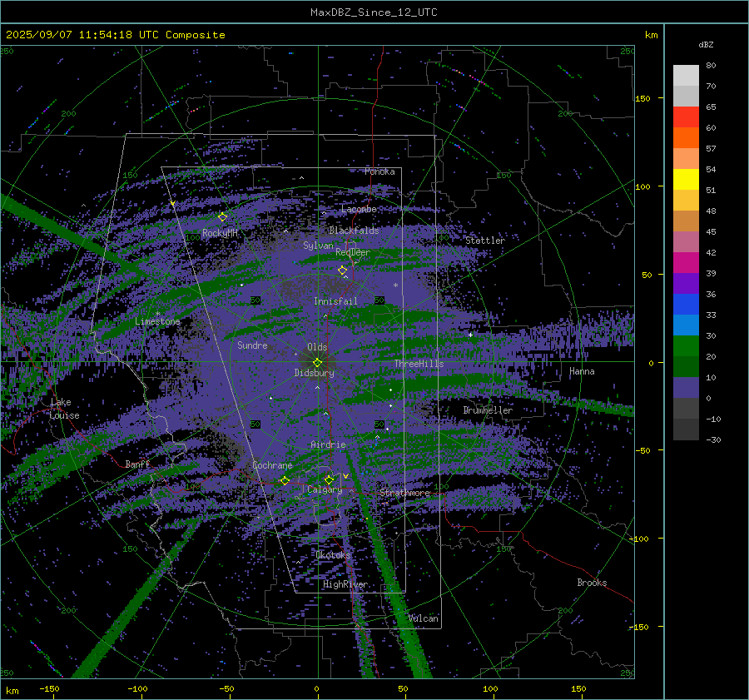The width and height of the screenshot is (749, 700).
Task: Select the slate purple 0–10 dBZ legend swatch
Action: coord(686,388)
